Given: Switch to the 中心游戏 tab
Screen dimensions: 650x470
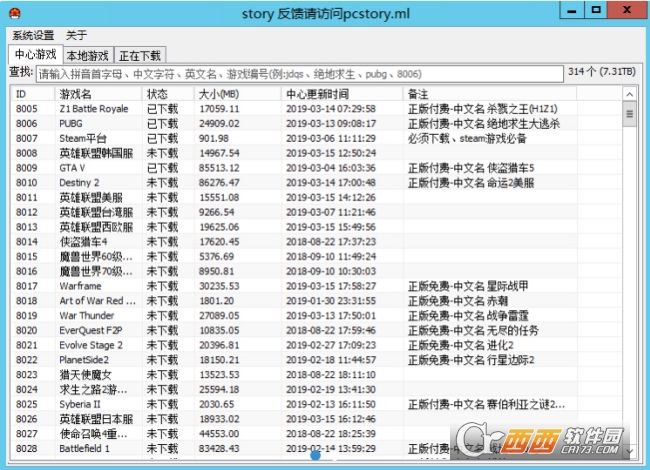Looking at the screenshot, I should [x=36, y=54].
